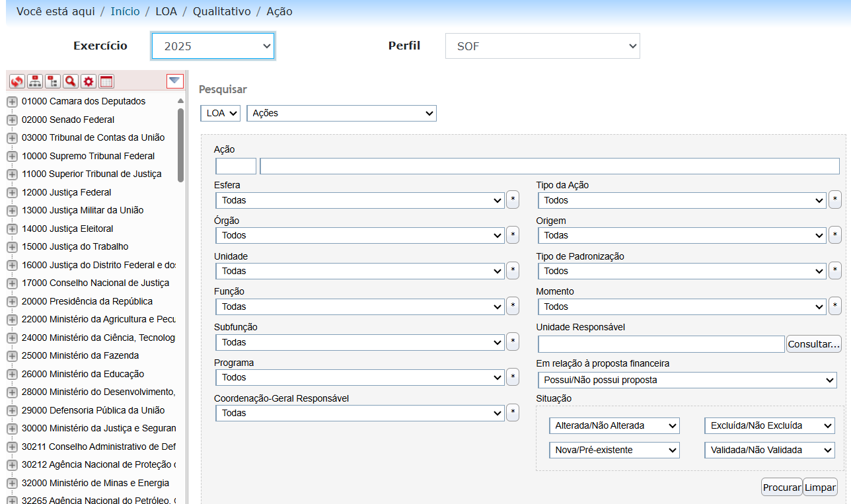Expand the 26000 Ministério da Educação node

point(12,375)
